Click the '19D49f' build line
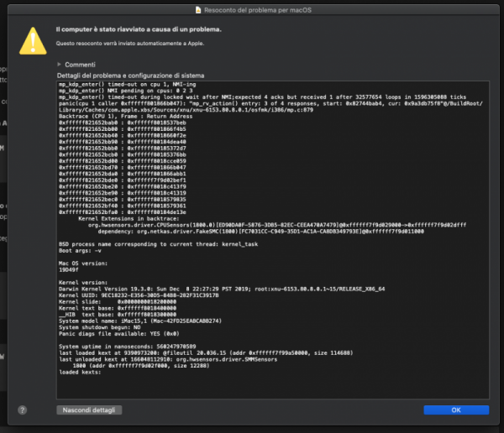504x433 pixels. (x=69, y=270)
